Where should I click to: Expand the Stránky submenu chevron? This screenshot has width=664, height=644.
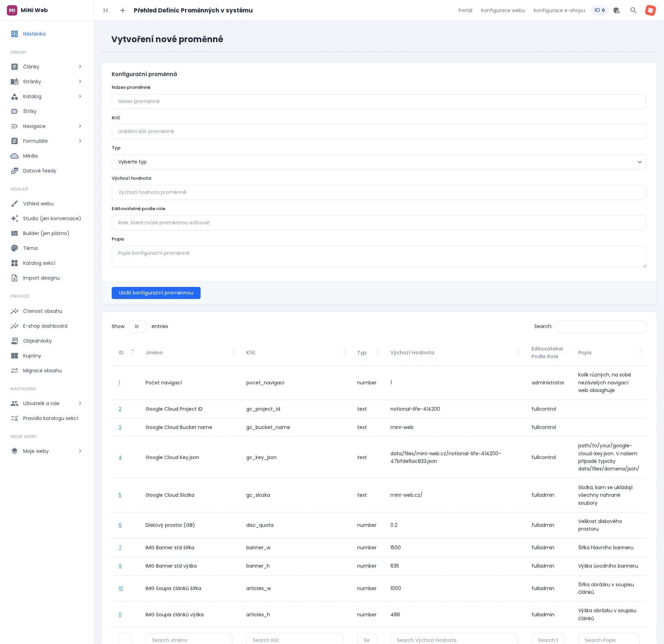pyautogui.click(x=80, y=82)
